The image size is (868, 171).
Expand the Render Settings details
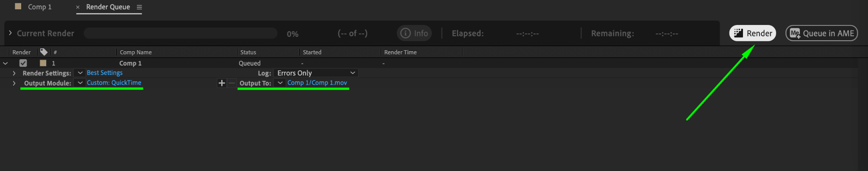tap(14, 73)
